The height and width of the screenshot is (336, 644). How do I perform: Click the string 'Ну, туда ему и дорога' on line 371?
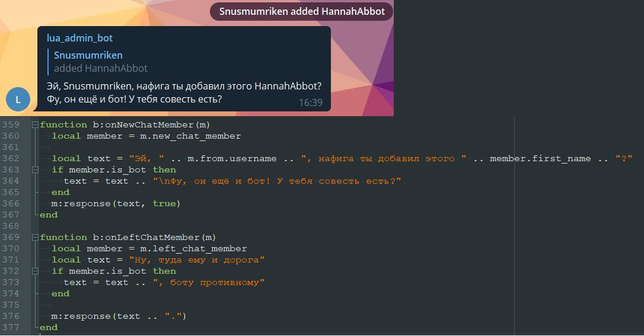[197, 260]
